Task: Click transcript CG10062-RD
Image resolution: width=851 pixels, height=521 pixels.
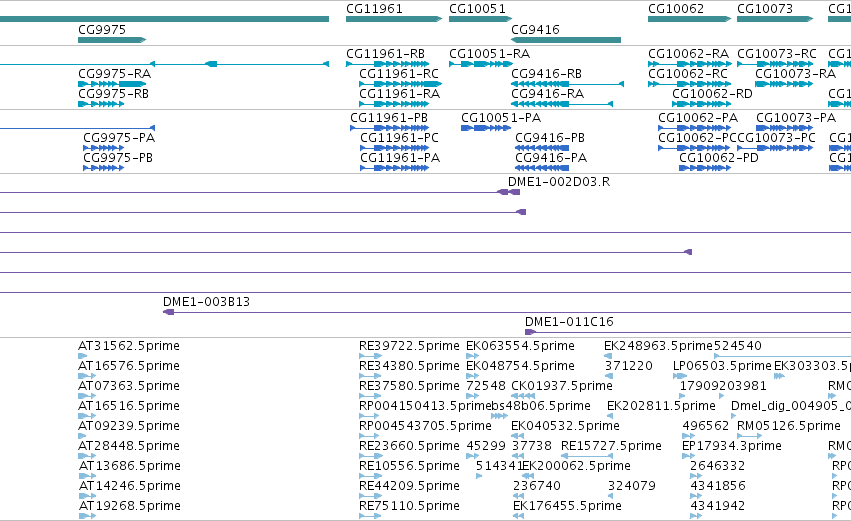Action: [701, 104]
